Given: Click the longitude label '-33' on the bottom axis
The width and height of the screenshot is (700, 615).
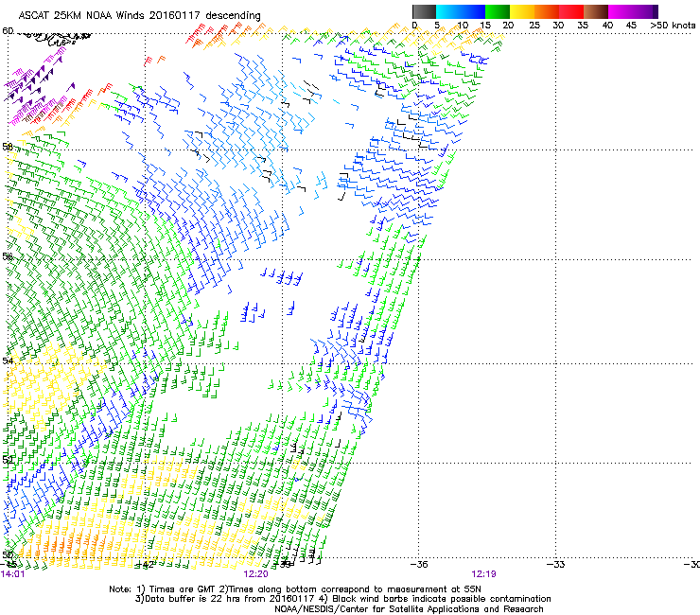Looking at the screenshot, I should pos(555,564).
